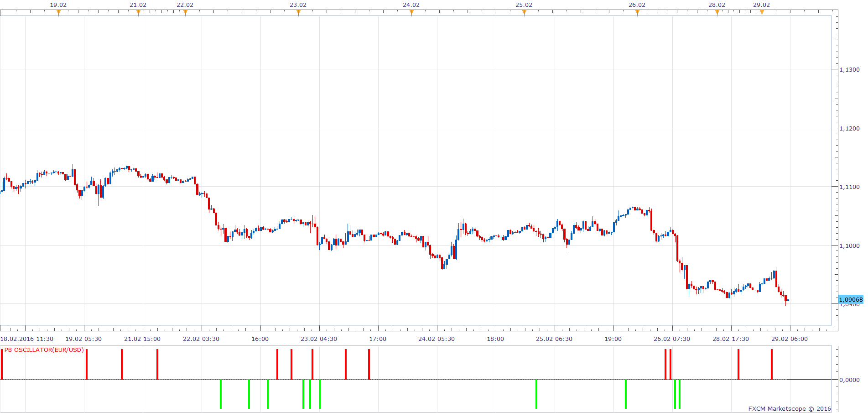Click the 23.02 04:30 time label
868x413 pixels.
[x=319, y=339]
